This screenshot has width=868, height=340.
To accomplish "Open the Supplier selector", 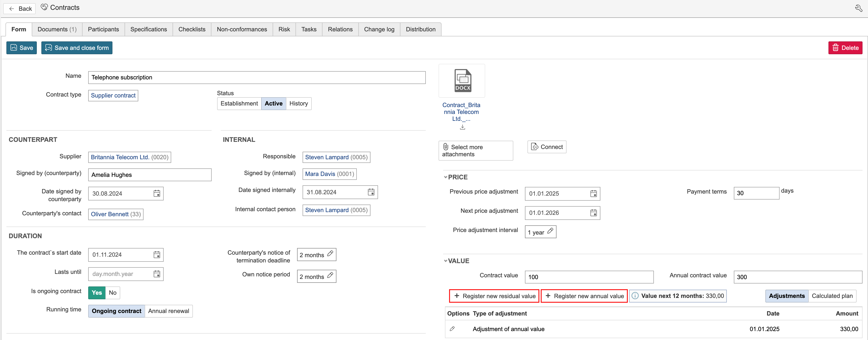I will tap(130, 157).
